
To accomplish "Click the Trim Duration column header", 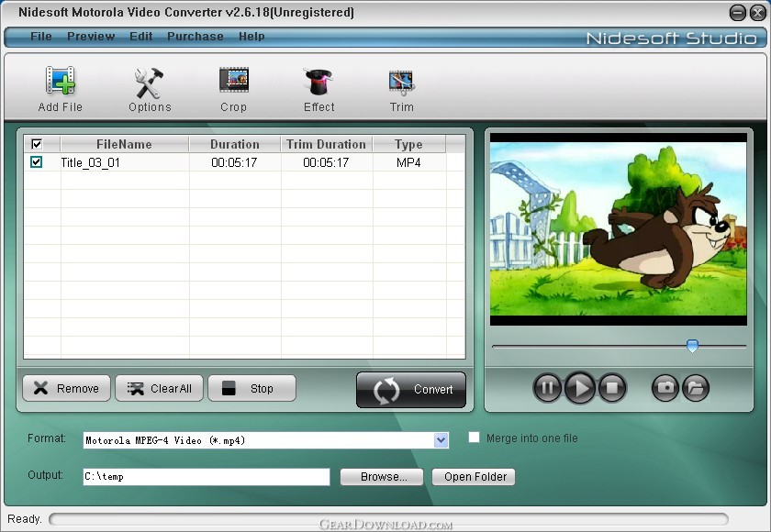I will [327, 144].
